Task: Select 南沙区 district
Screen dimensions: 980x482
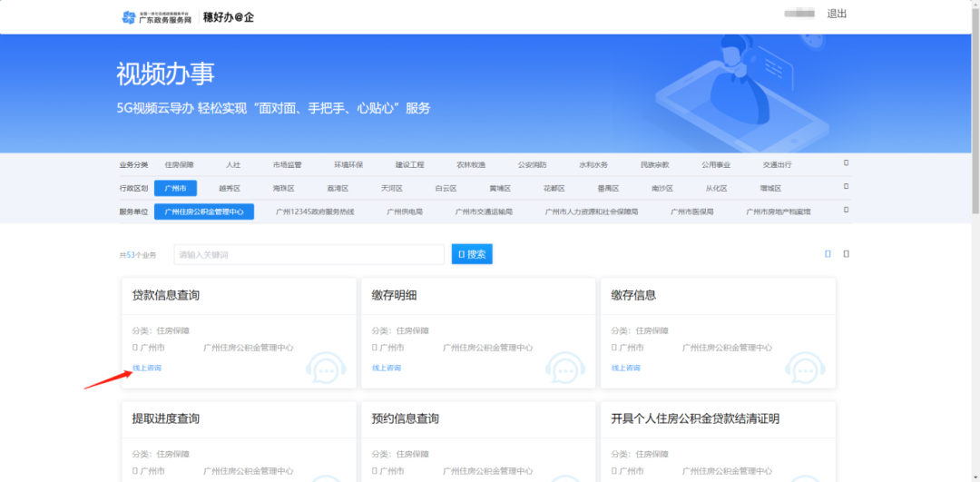Action: 662,188
